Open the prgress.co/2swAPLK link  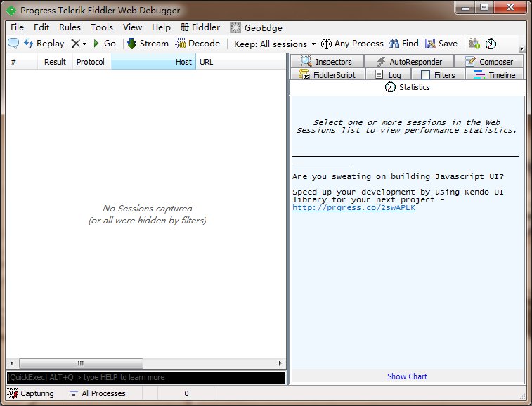point(353,208)
